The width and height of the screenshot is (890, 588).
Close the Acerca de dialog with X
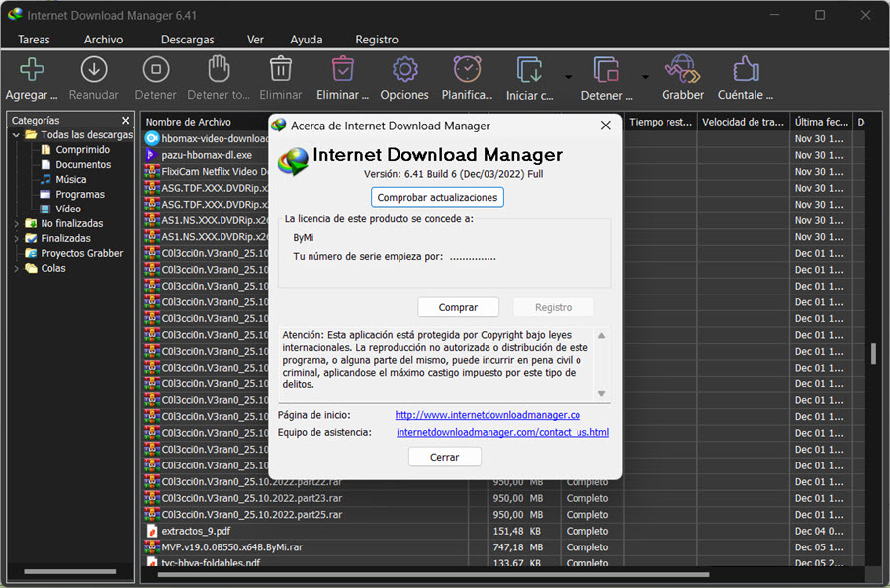tap(605, 126)
